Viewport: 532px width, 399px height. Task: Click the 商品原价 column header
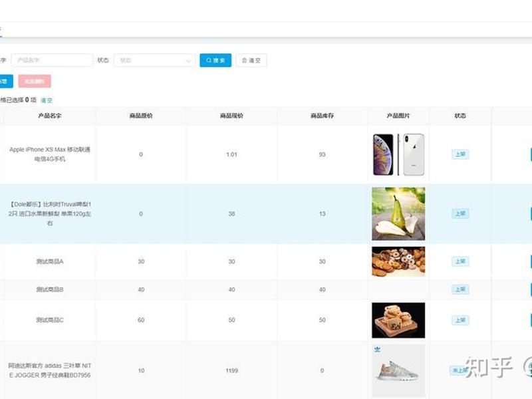(x=141, y=116)
